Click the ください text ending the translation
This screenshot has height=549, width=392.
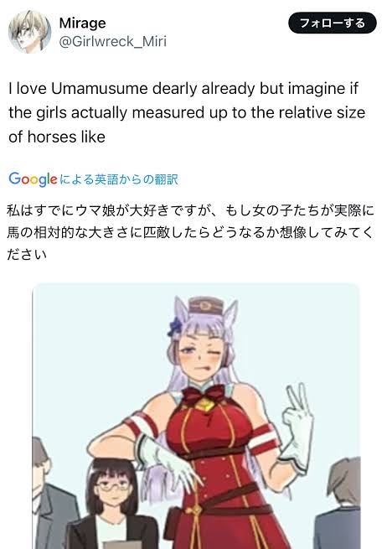click(27, 254)
